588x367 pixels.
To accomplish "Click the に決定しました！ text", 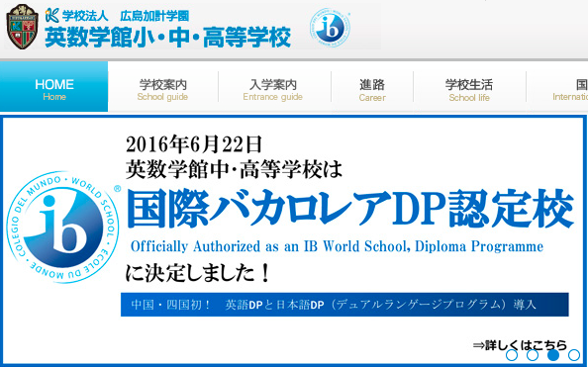I will (198, 274).
